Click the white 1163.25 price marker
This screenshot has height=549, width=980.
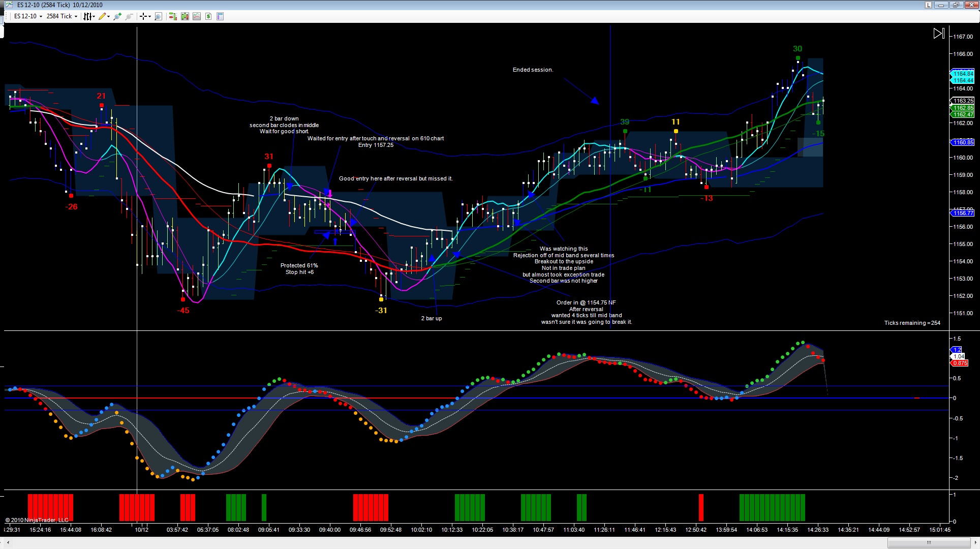962,101
